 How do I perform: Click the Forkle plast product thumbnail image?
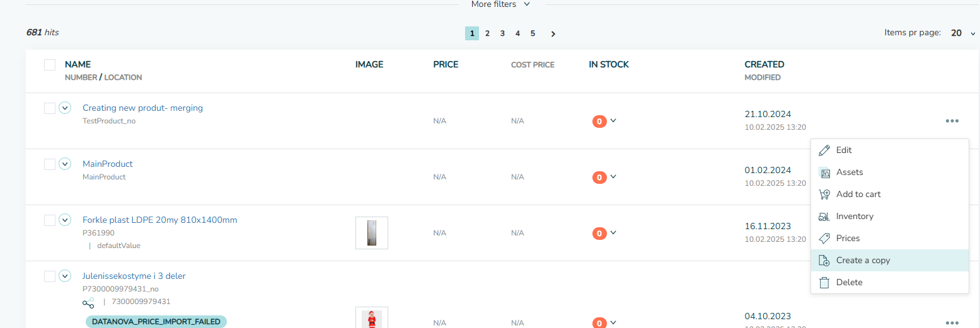[x=372, y=233]
